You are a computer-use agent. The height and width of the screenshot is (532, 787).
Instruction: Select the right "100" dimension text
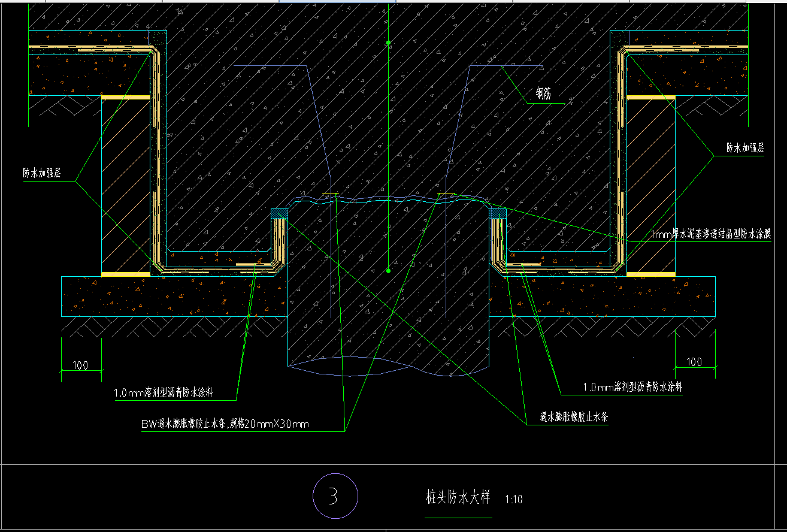[694, 362]
